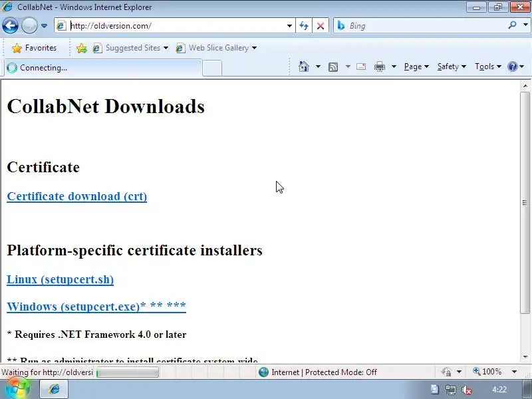This screenshot has height=399, width=532.
Task: Click the Refresh page icon
Action: pos(304,26)
